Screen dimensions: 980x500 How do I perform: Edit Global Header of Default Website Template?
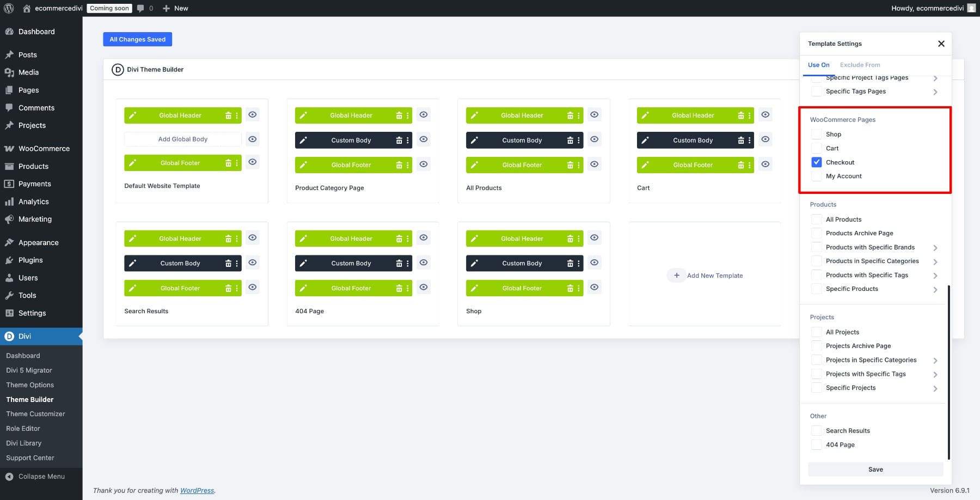tap(132, 115)
